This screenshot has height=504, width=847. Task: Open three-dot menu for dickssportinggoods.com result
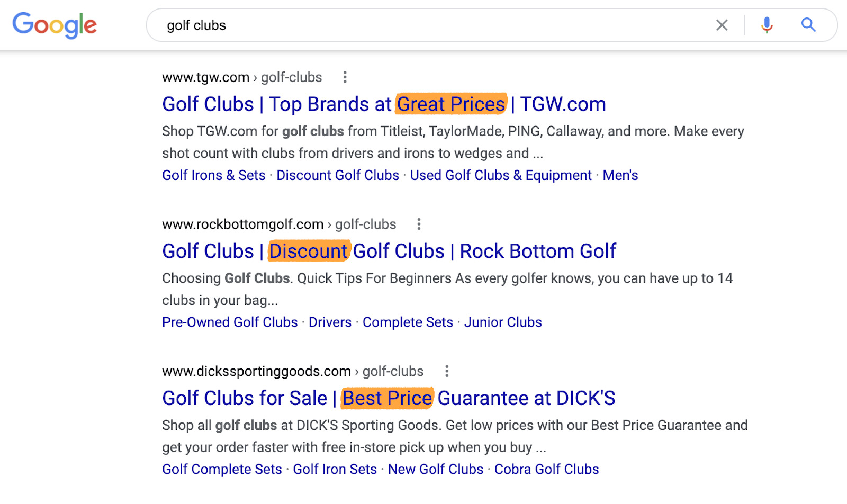click(447, 371)
